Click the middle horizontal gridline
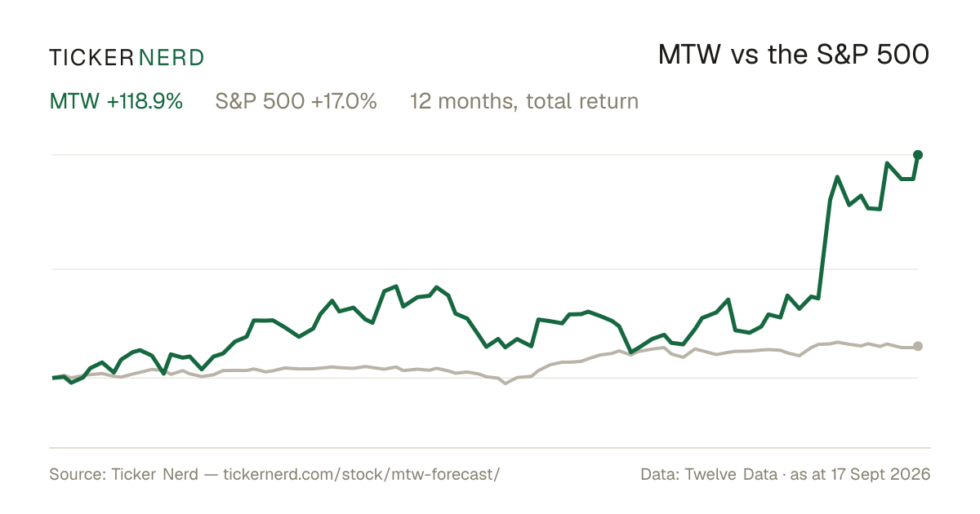The width and height of the screenshot is (980, 514). coord(483,268)
